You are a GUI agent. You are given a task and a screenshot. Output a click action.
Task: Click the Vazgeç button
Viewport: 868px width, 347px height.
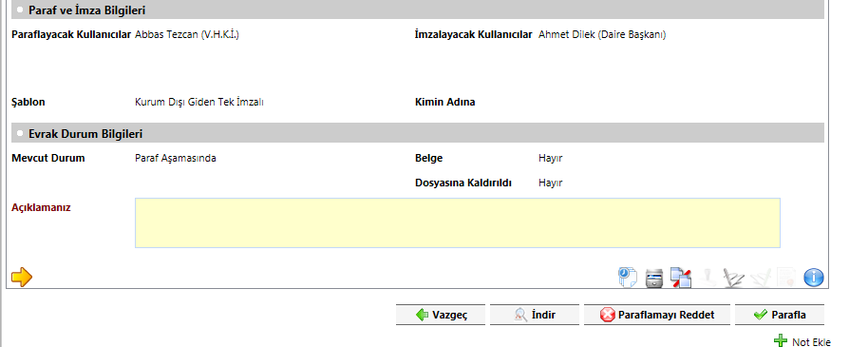coord(441,315)
